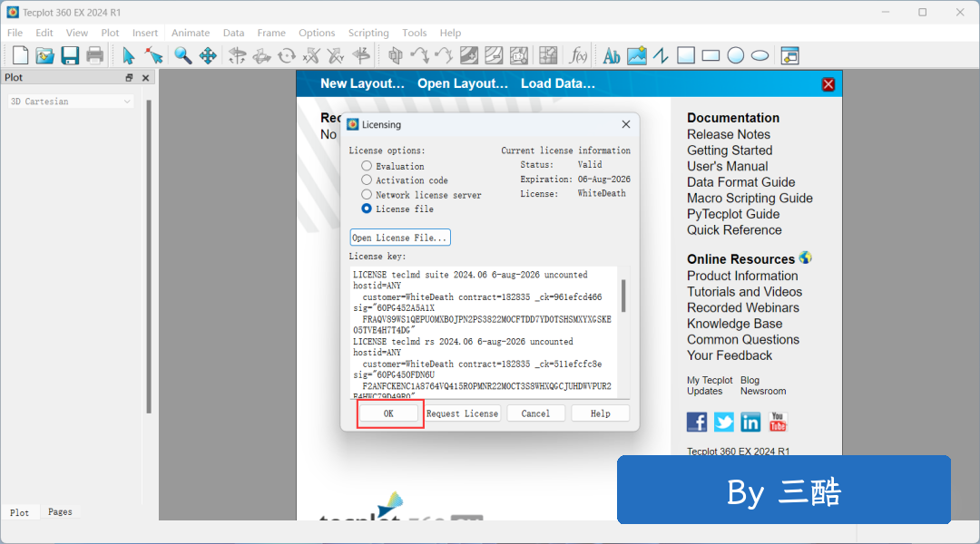Open Tecplot's Twitter page icon

point(724,423)
